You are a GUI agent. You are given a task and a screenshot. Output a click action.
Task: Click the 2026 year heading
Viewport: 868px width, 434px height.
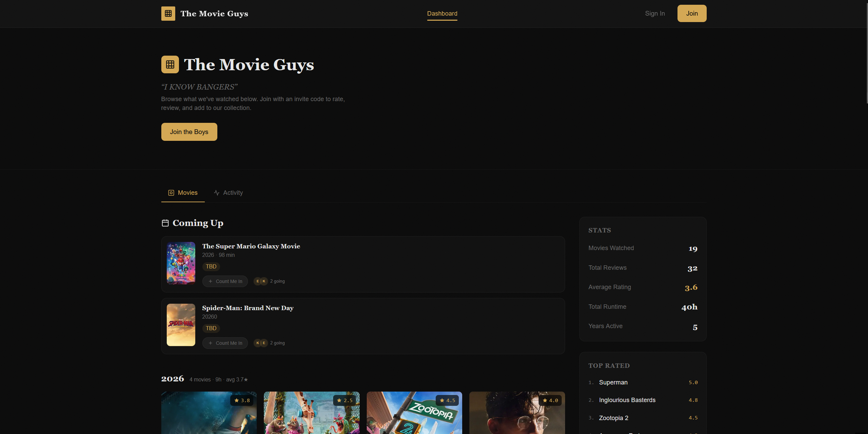(x=173, y=379)
